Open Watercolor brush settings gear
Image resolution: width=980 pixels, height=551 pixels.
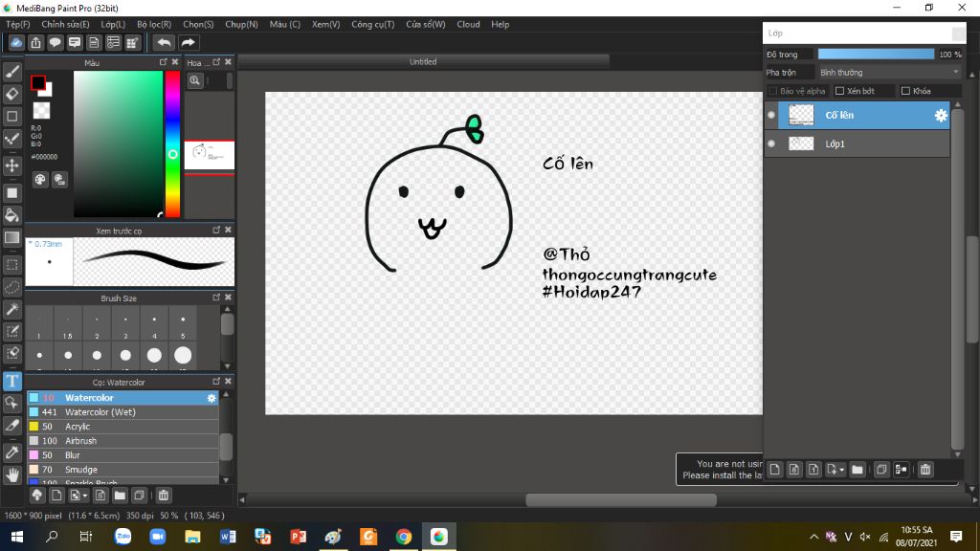[212, 398]
